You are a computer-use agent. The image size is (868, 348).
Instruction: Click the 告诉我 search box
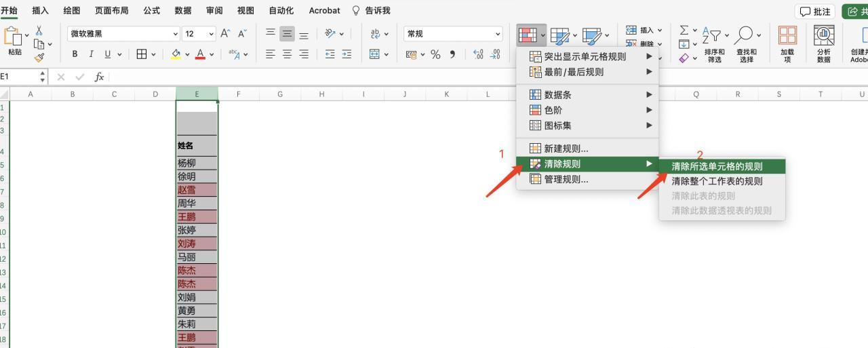click(371, 10)
